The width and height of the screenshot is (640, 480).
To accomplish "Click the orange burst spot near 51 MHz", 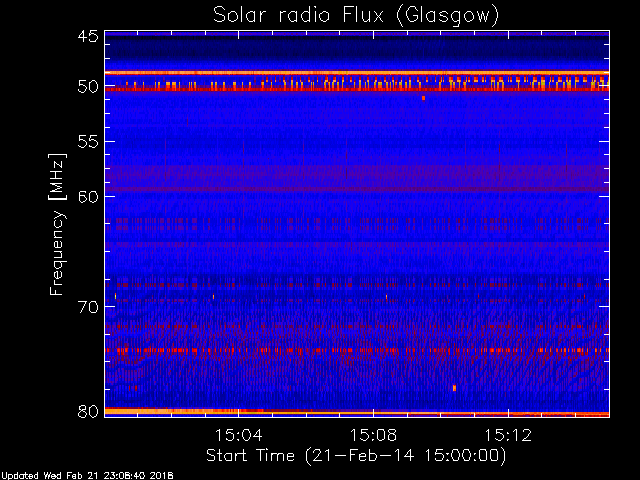I will 423,98.
